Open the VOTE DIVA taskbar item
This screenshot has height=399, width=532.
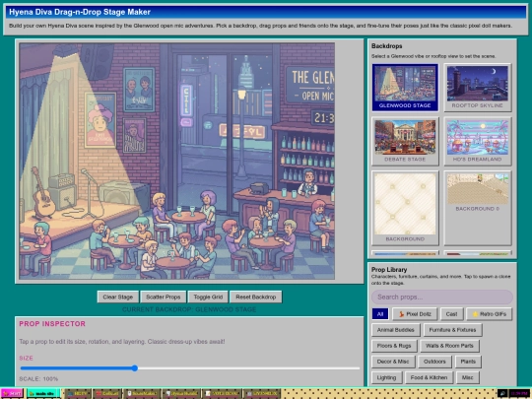tap(222, 393)
